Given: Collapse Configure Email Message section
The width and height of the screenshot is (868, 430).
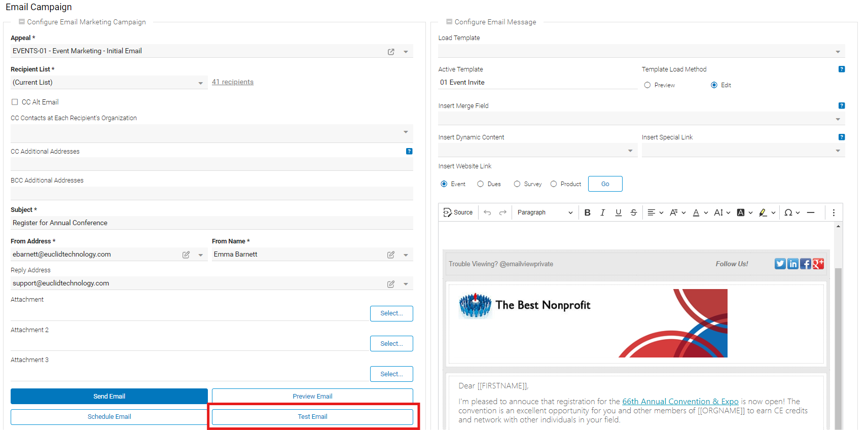Looking at the screenshot, I should pyautogui.click(x=449, y=22).
